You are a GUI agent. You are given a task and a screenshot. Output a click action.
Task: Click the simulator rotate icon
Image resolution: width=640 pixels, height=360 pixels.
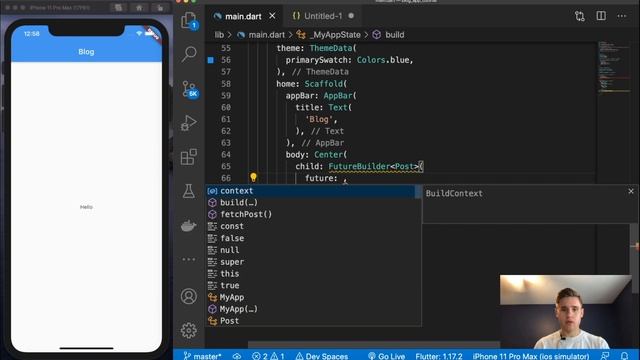click(x=160, y=7)
